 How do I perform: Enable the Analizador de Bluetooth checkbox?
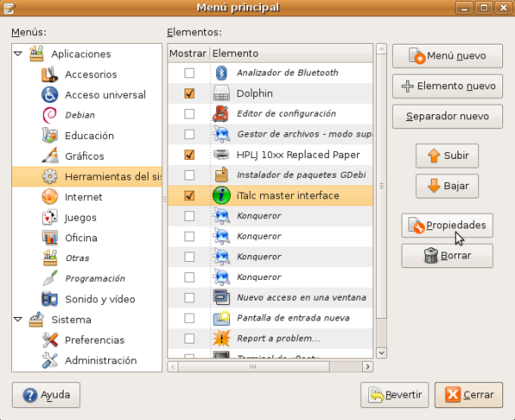coord(190,73)
